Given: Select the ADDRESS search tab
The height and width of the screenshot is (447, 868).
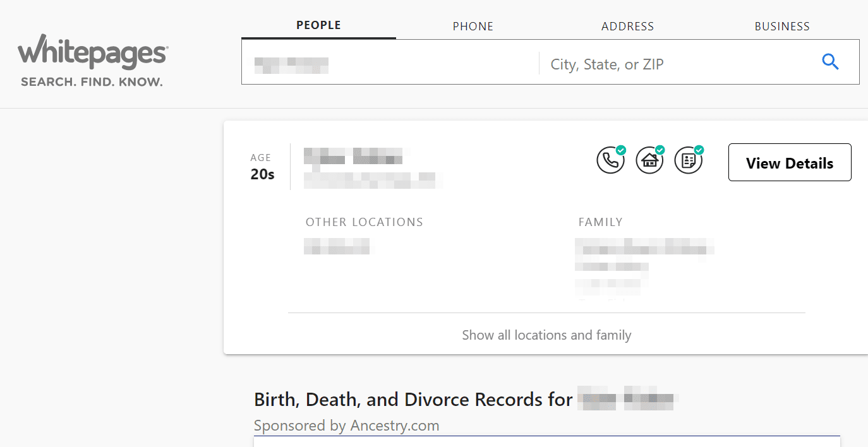Looking at the screenshot, I should [x=627, y=27].
